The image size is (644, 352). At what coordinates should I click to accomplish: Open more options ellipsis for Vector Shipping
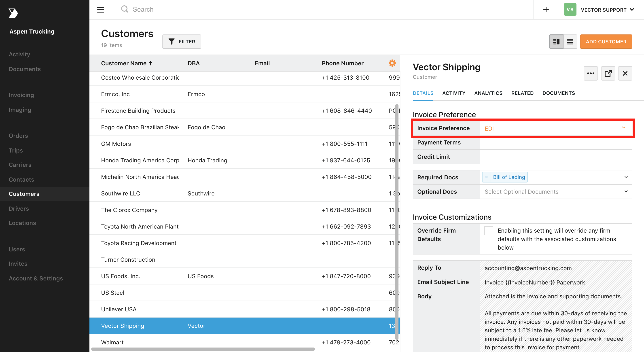click(x=591, y=73)
